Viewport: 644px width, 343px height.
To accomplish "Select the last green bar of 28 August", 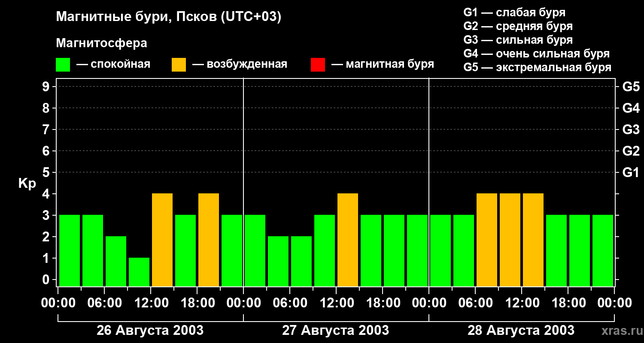I will point(603,250).
